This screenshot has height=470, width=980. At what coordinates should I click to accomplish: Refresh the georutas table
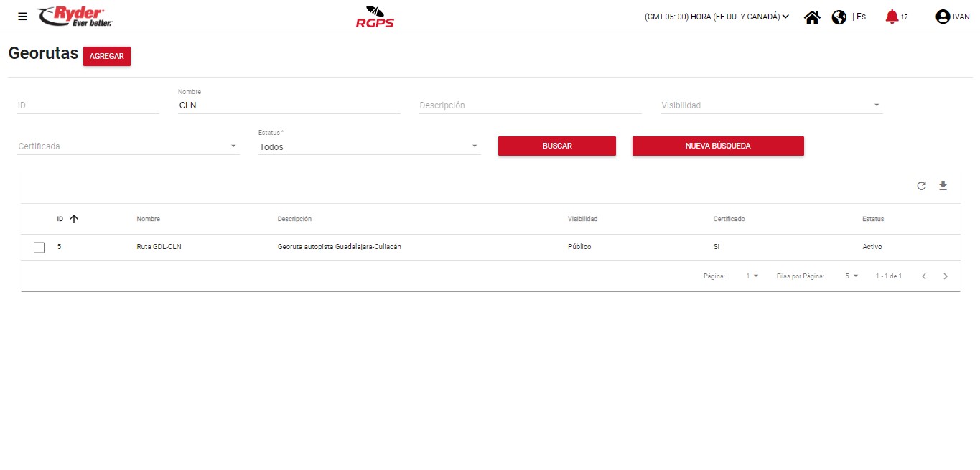[921, 186]
